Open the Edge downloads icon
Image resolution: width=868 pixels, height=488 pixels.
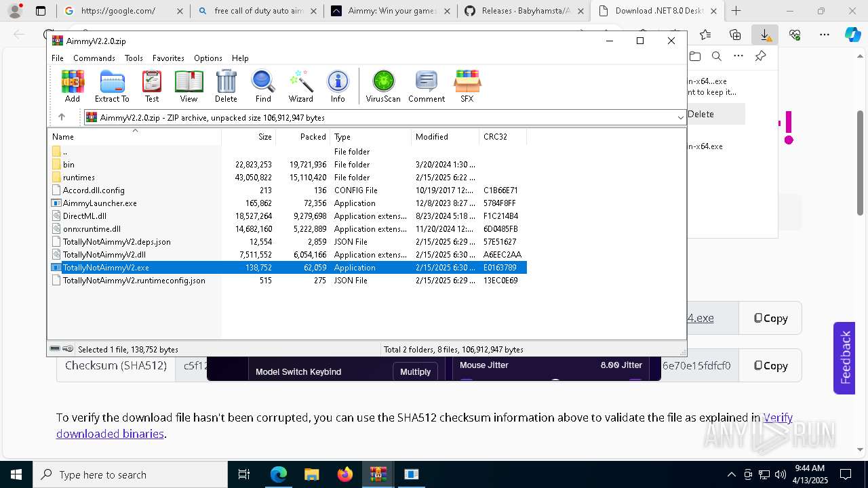pos(764,35)
